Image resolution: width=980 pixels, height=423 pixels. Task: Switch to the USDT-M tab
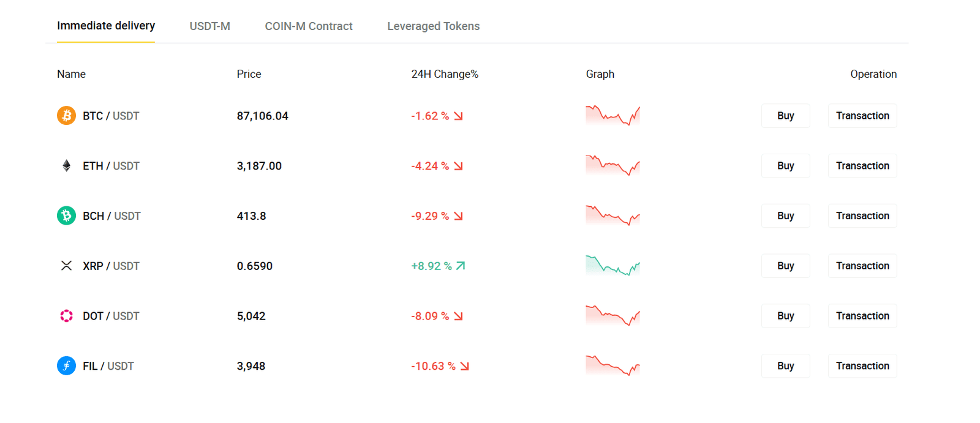pos(209,26)
